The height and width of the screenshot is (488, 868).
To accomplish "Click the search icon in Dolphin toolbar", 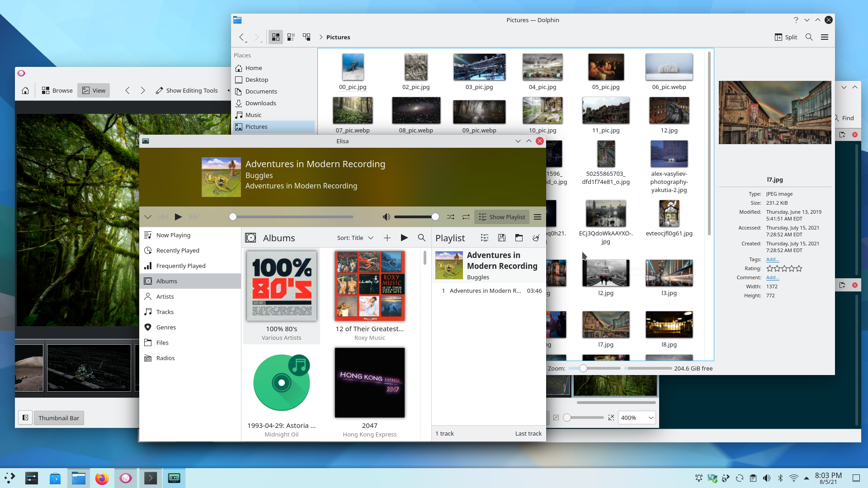I will 809,37.
